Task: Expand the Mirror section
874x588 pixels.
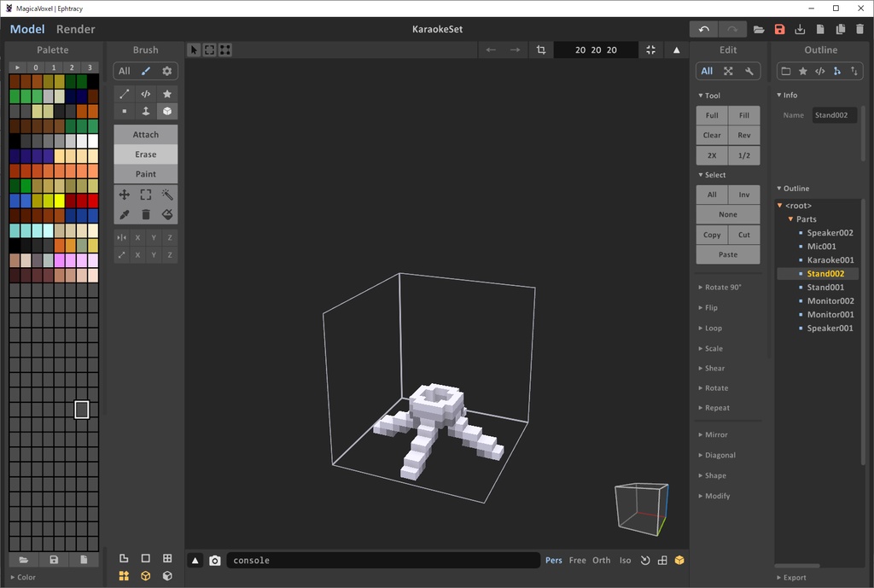Action: pyautogui.click(x=713, y=434)
